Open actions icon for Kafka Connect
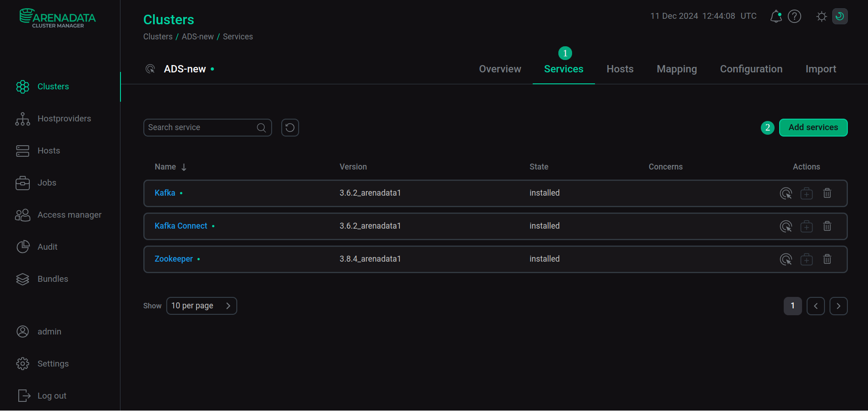Image resolution: width=868 pixels, height=411 pixels. tap(786, 226)
